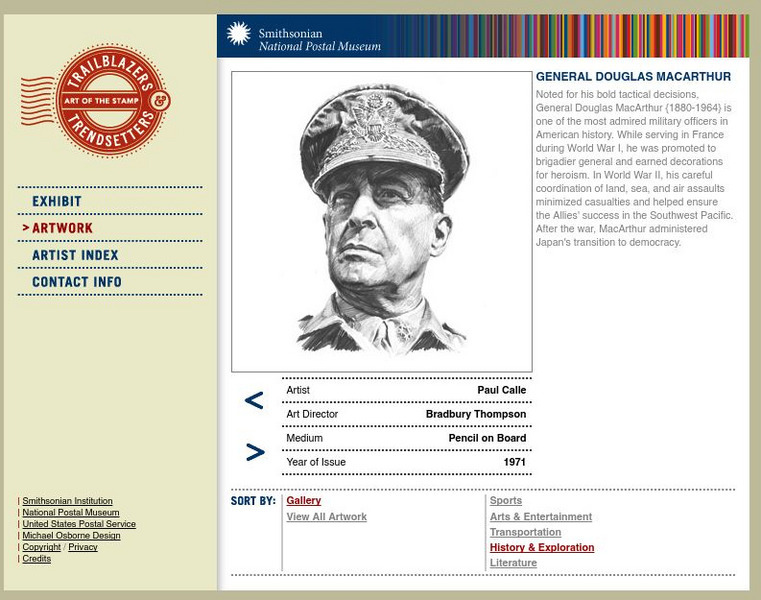Select the Artwork menu item
The width and height of the screenshot is (761, 600).
pos(62,228)
